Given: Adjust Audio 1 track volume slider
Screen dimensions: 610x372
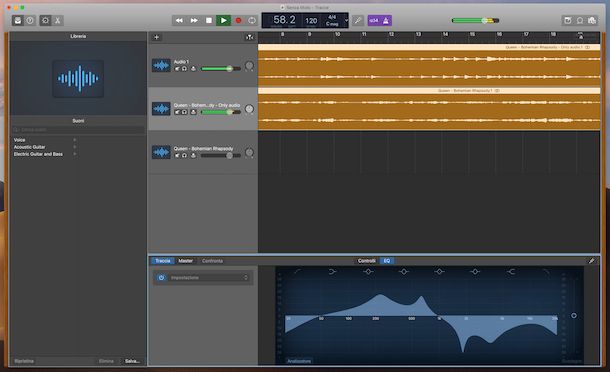Looking at the screenshot, I should click(221, 68).
